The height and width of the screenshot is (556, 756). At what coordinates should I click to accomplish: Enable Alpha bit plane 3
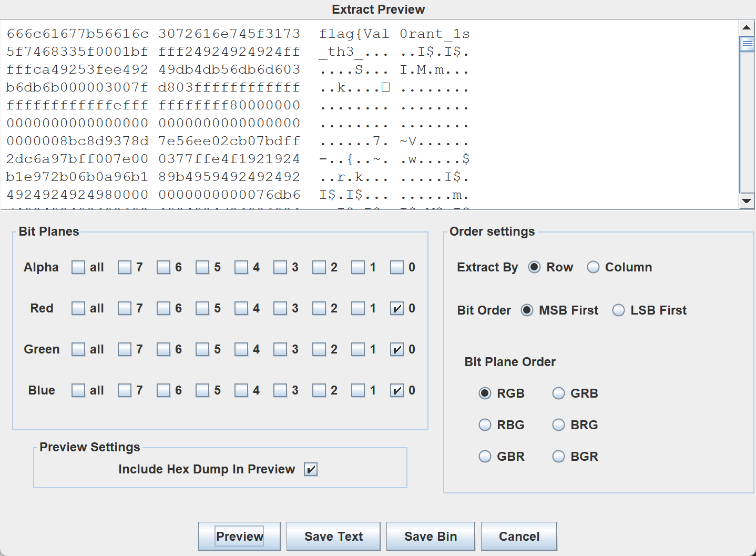pos(280,267)
